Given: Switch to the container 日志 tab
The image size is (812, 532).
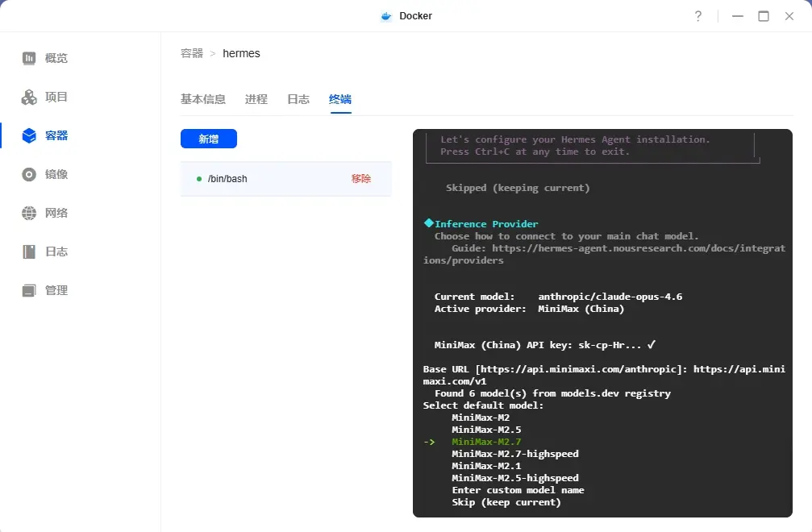Looking at the screenshot, I should pyautogui.click(x=298, y=99).
